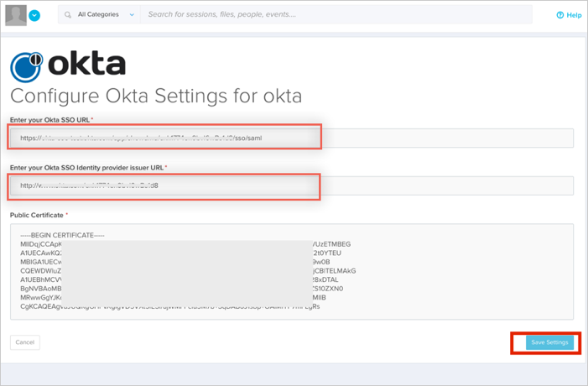Screen dimensions: 588x386
Task: Click the search sessions and files field
Action: pos(336,15)
